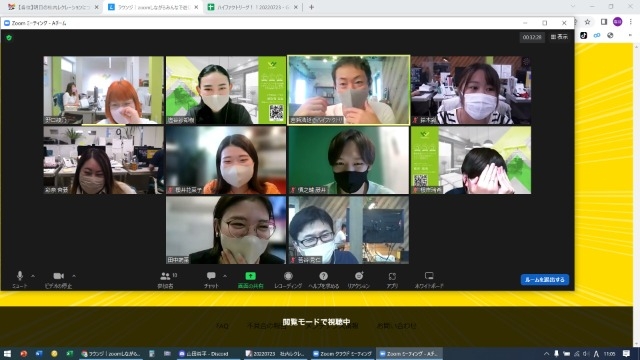Viewport: 640px width, 360px height.
Task: Select the orange-haired participant's video tile
Action: [x=104, y=90]
